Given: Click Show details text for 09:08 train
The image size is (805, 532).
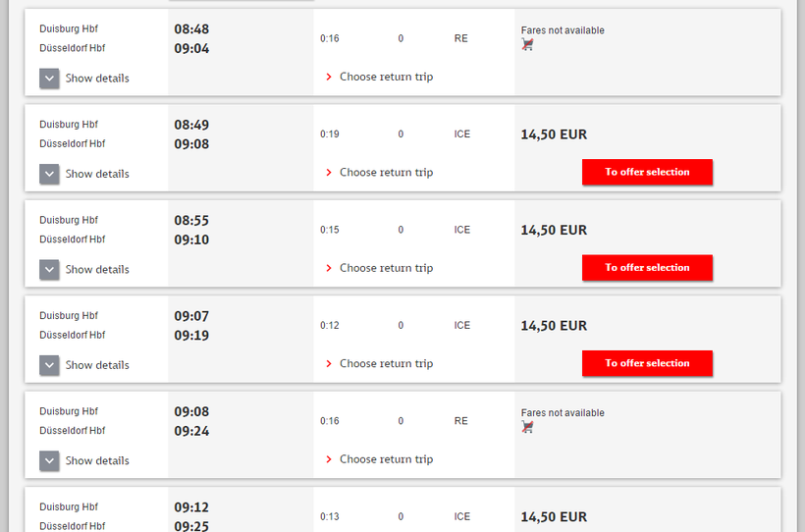Looking at the screenshot, I should [x=97, y=460].
